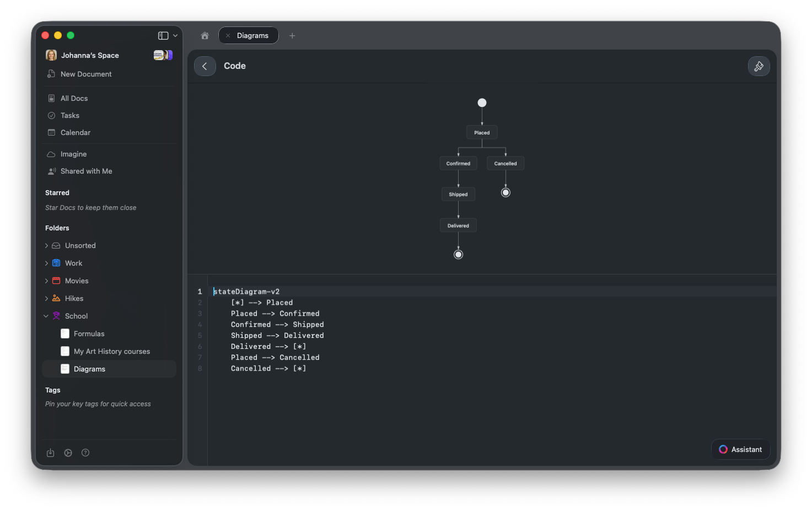This screenshot has height=511, width=812.
Task: Click Johanna's Space profile avatar
Action: point(51,55)
